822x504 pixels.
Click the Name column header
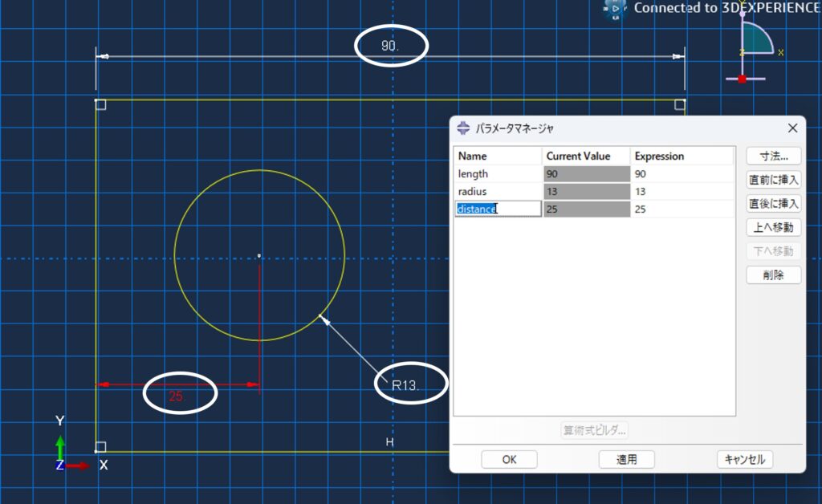(498, 156)
